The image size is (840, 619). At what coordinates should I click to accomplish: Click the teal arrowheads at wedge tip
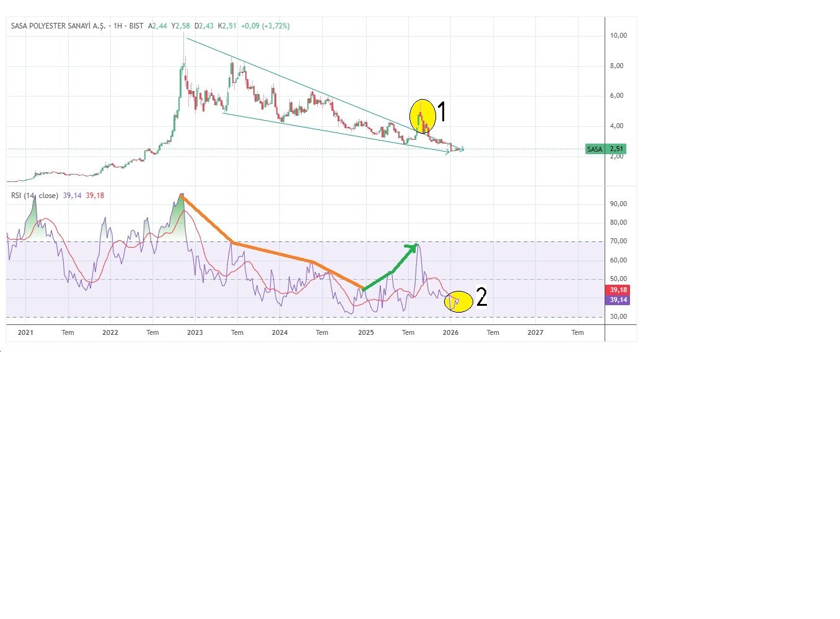click(x=456, y=150)
